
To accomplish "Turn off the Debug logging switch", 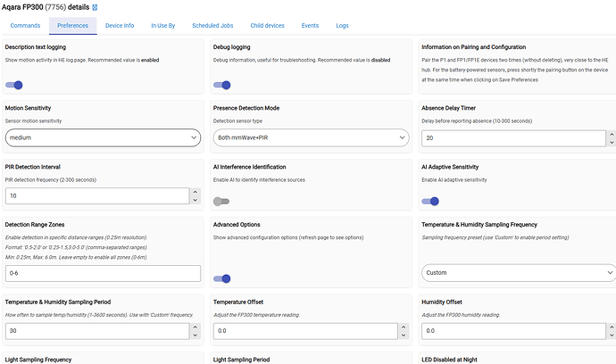I will tap(222, 85).
